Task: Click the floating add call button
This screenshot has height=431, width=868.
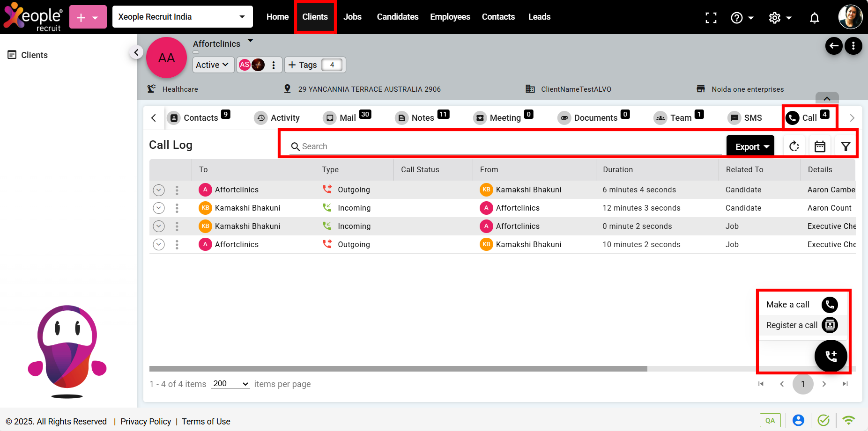Action: (831, 356)
